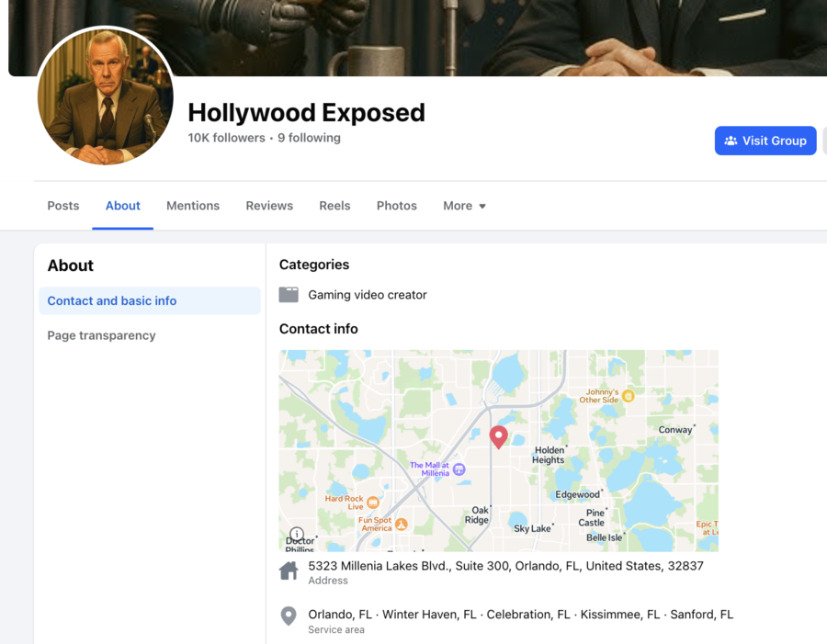The width and height of the screenshot is (827, 644).
Task: Open the Photos tab
Action: point(397,206)
